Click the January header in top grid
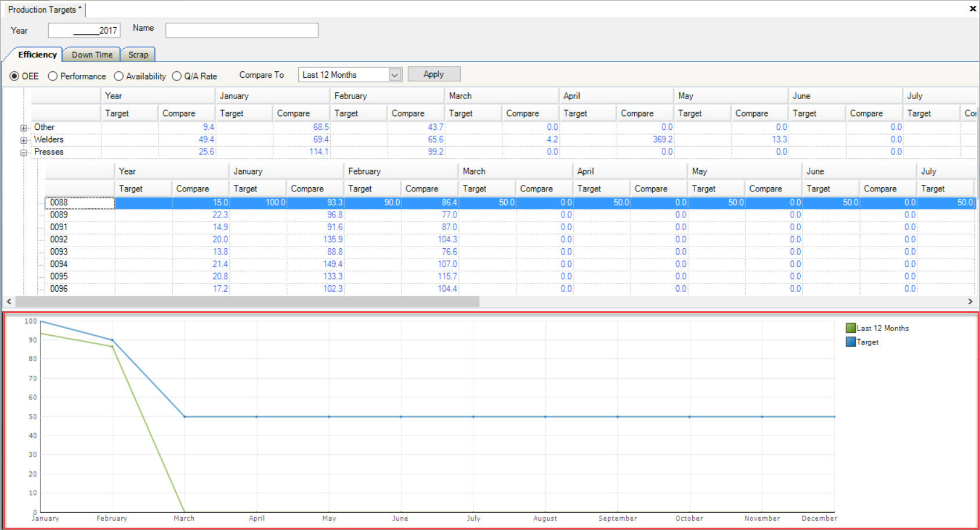The height and width of the screenshot is (530, 980). coord(273,96)
